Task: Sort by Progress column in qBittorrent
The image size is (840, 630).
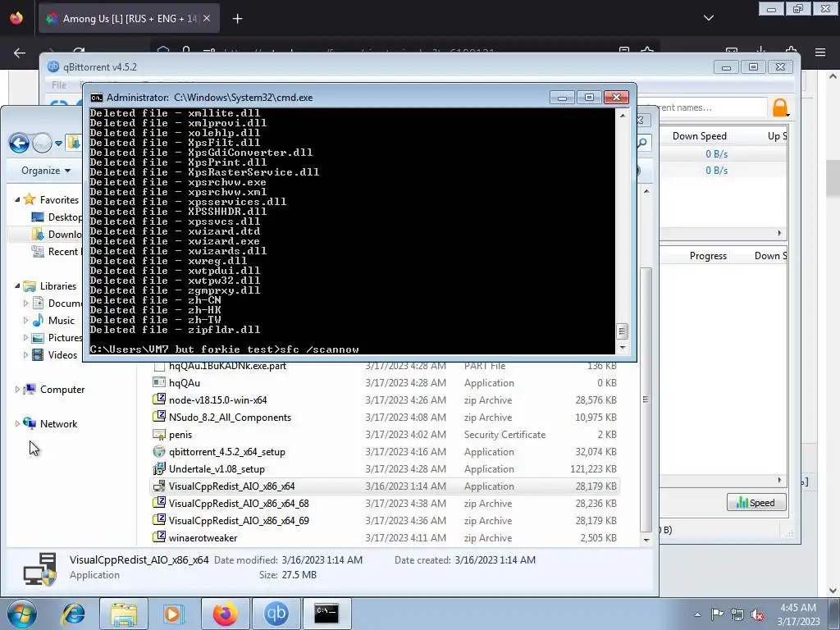Action: pos(708,256)
